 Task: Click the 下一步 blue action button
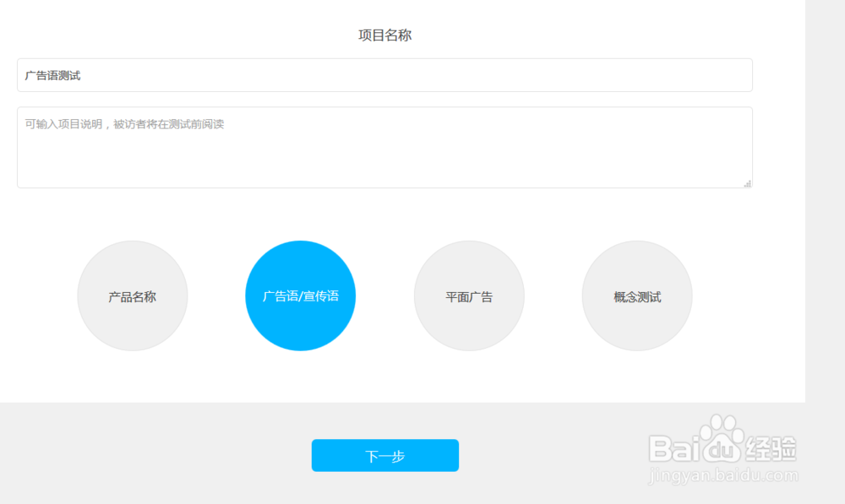385,455
